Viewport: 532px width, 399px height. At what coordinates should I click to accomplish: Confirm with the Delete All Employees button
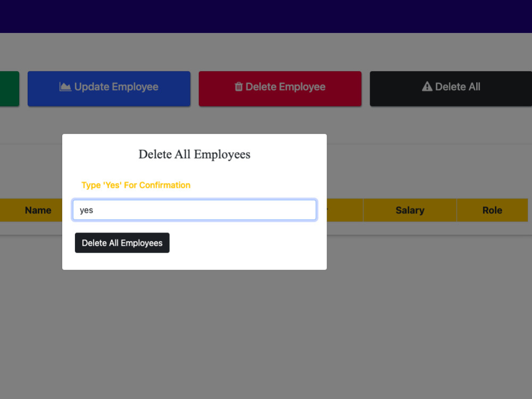pos(122,243)
